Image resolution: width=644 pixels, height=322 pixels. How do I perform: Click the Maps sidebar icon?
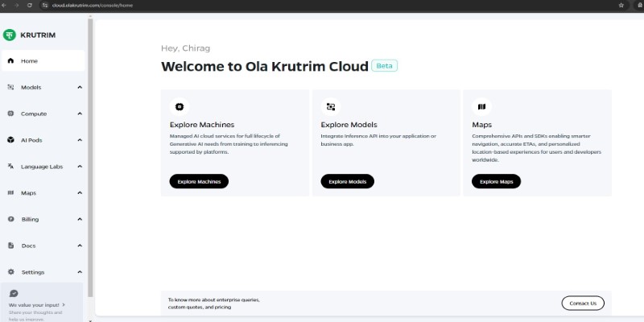click(x=10, y=192)
